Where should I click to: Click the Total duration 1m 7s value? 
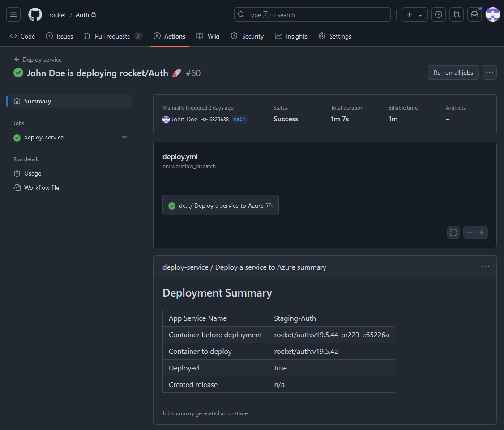click(340, 119)
